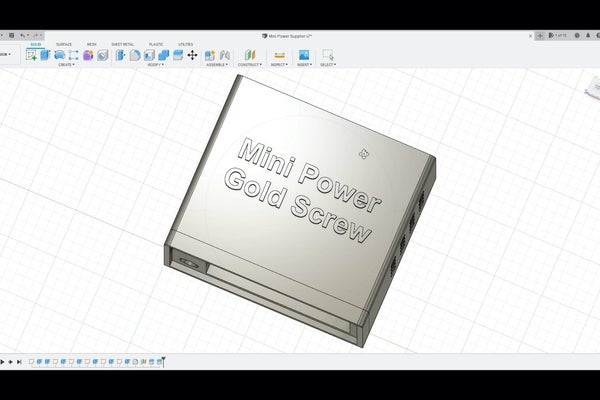This screenshot has width=600, height=400.
Task: Activate the Fillet tool
Action: click(x=135, y=55)
